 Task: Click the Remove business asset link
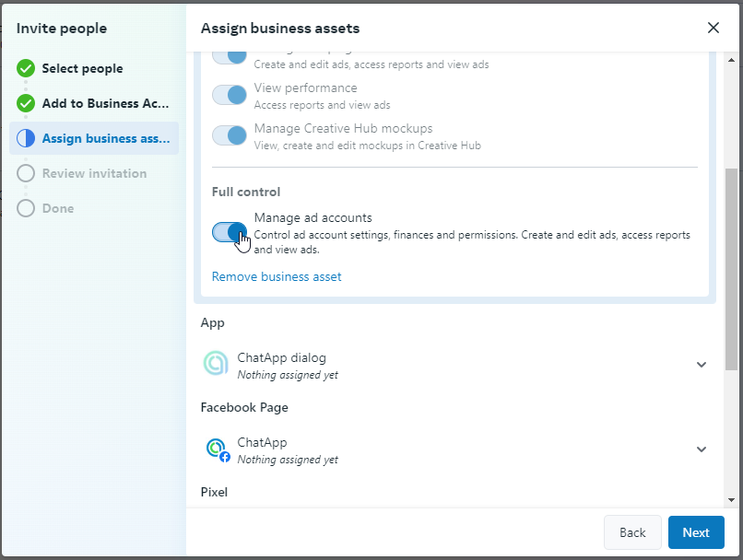point(276,276)
